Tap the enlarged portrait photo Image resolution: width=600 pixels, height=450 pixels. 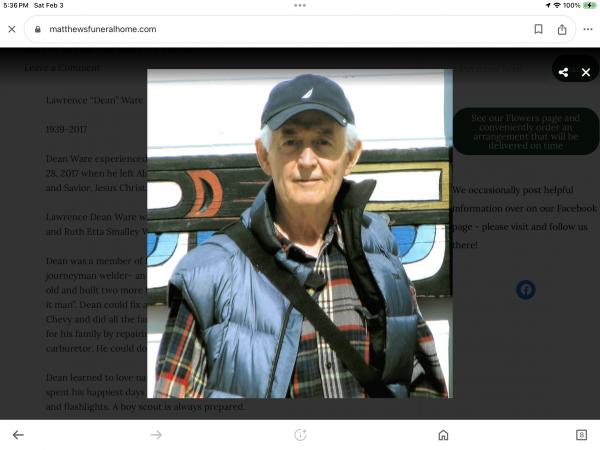pos(300,233)
